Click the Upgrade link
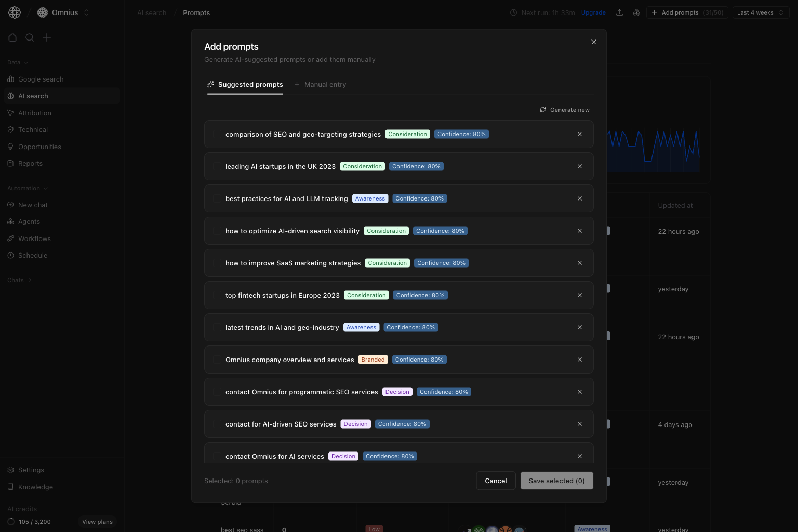Image resolution: width=798 pixels, height=532 pixels. (x=593, y=12)
